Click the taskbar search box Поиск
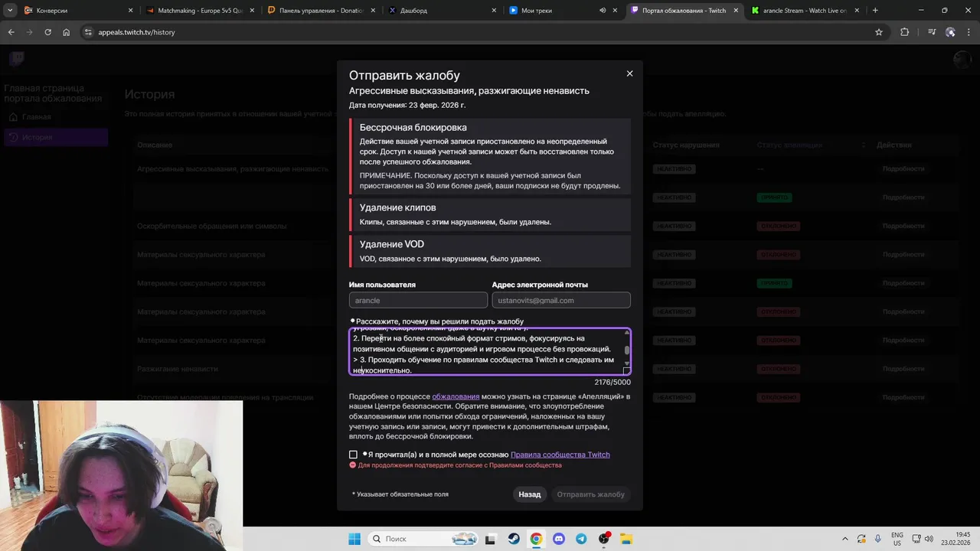This screenshot has height=551, width=980. [x=423, y=539]
